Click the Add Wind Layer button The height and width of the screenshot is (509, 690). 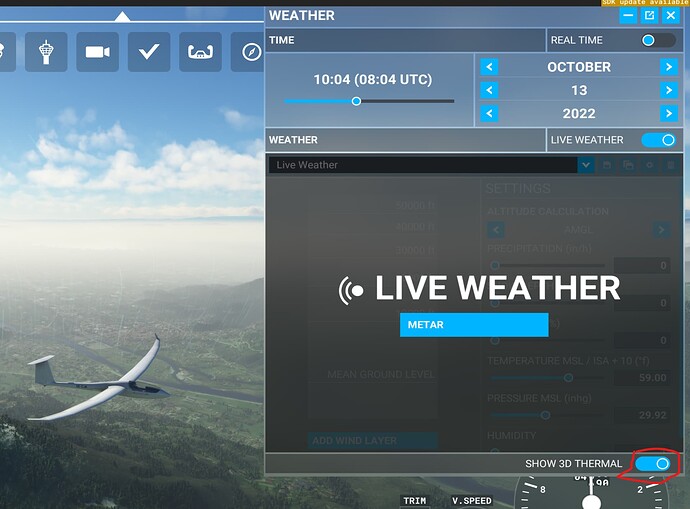(372, 440)
